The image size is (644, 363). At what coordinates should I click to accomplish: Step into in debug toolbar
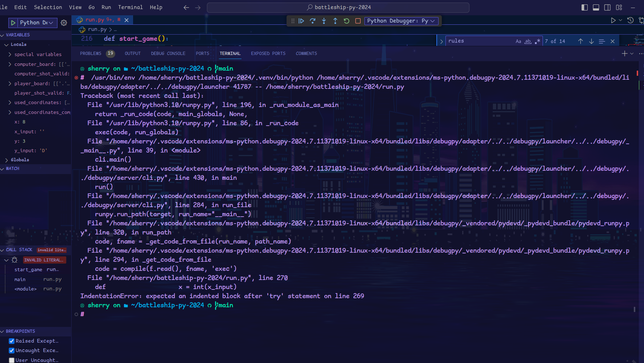324,21
